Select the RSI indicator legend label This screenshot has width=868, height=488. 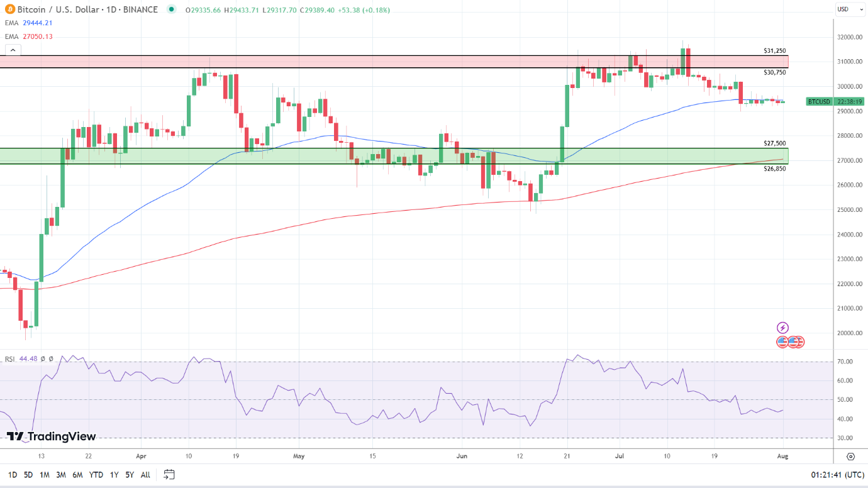point(9,359)
